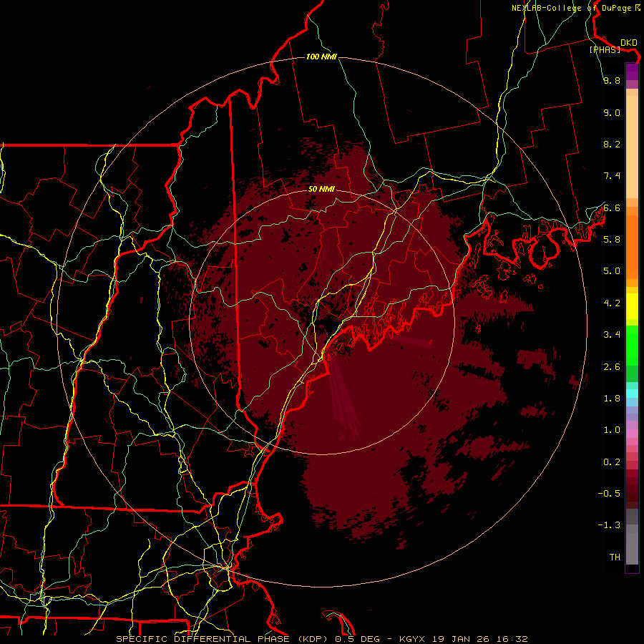This screenshot has width=644, height=644.
Task: Click the 16:32 timestamp
Action: tap(512, 639)
